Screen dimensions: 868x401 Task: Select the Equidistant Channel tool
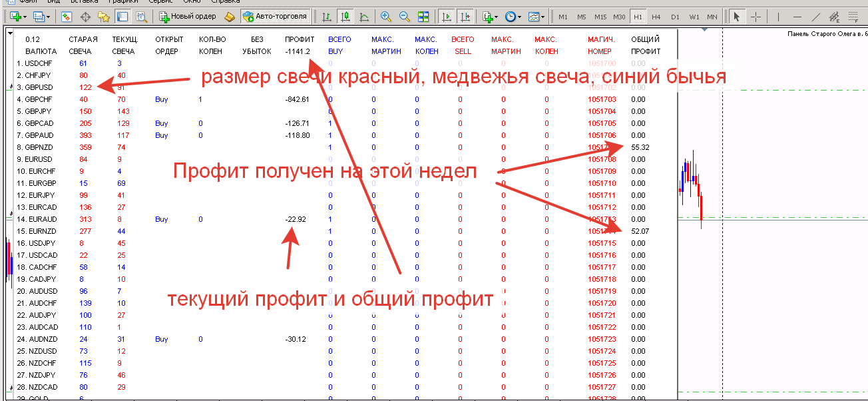[834, 16]
